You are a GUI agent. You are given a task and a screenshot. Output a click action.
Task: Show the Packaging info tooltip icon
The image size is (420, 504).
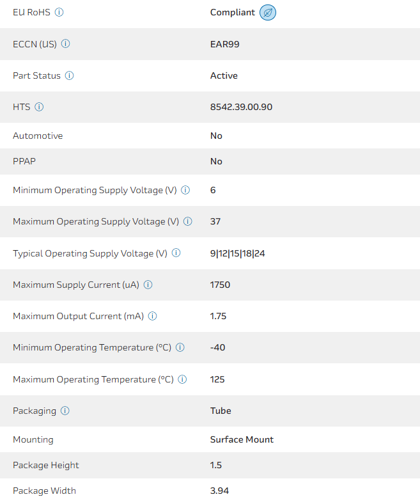click(65, 411)
